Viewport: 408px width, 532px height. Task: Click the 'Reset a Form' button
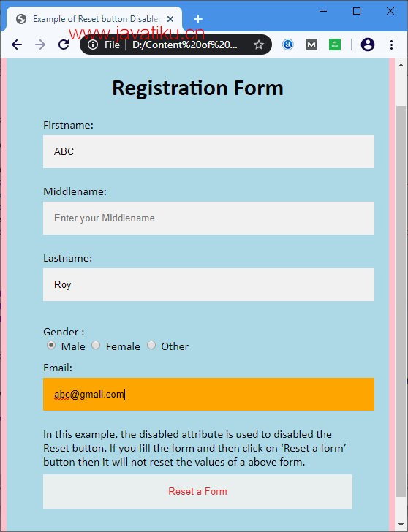197,491
